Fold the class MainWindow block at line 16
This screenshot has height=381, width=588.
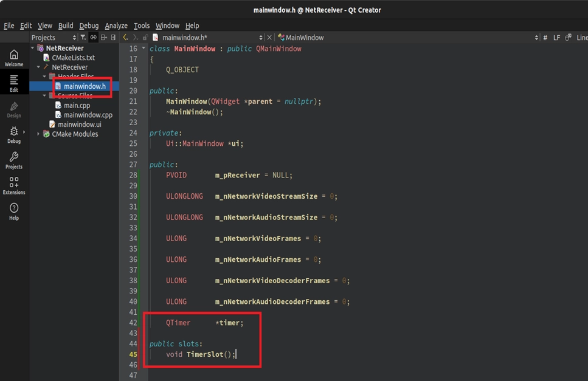(144, 49)
